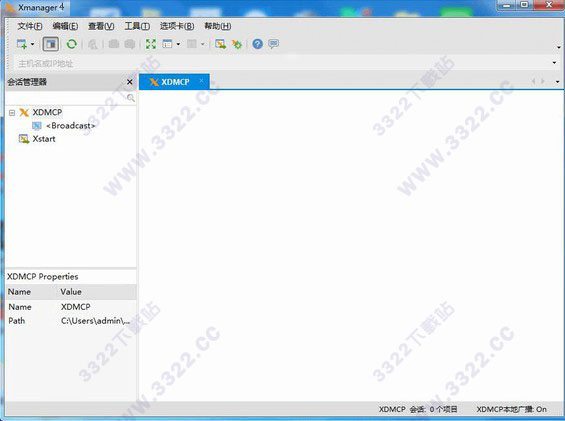Click the XDMCP Properties panel title
This screenshot has width=565, height=421.
pyautogui.click(x=43, y=276)
